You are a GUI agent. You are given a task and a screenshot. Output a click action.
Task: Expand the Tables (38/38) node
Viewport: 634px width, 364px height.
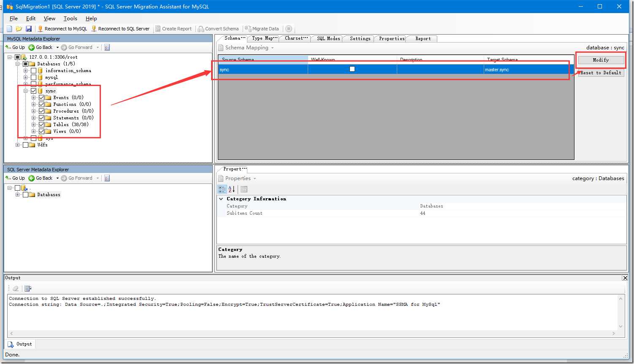tap(34, 124)
